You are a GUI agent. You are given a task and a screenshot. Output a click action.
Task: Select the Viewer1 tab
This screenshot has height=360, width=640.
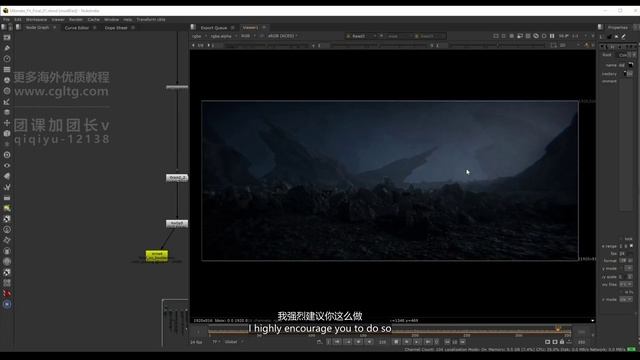tap(250, 28)
